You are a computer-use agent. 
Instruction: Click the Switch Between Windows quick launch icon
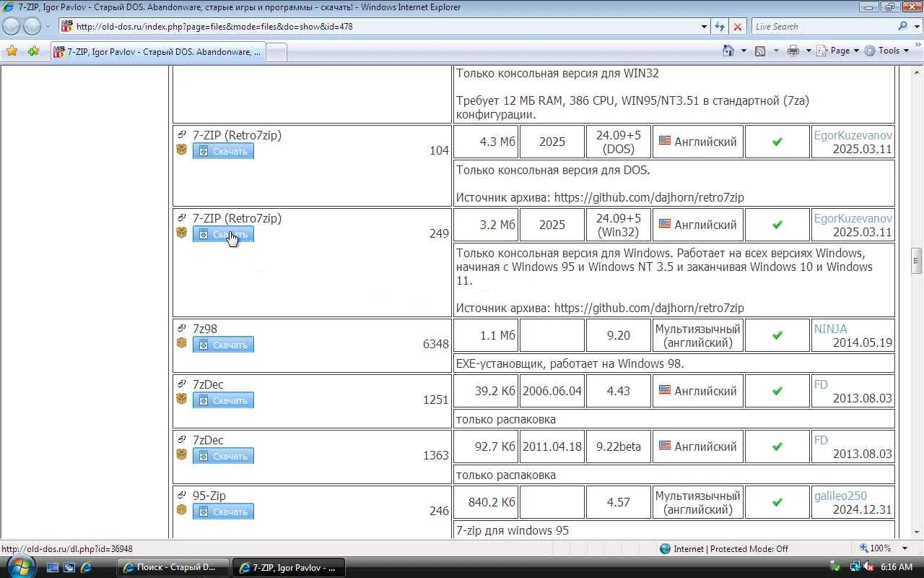(x=69, y=568)
